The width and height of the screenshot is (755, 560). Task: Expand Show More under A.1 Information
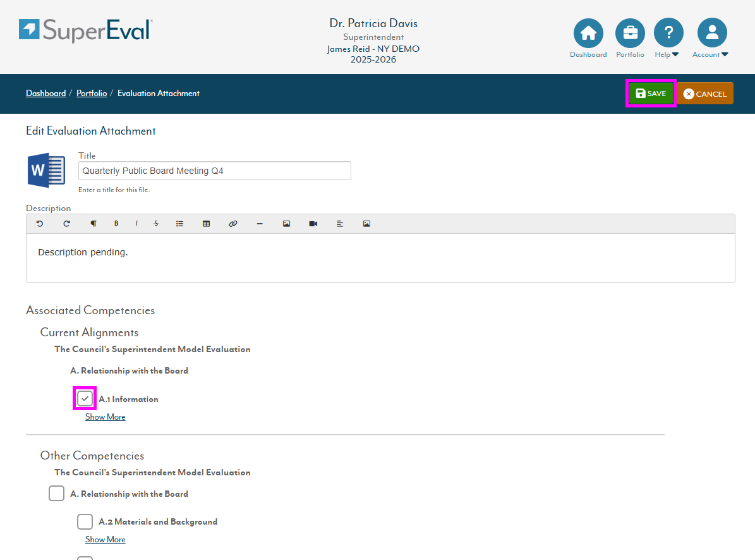click(x=105, y=417)
